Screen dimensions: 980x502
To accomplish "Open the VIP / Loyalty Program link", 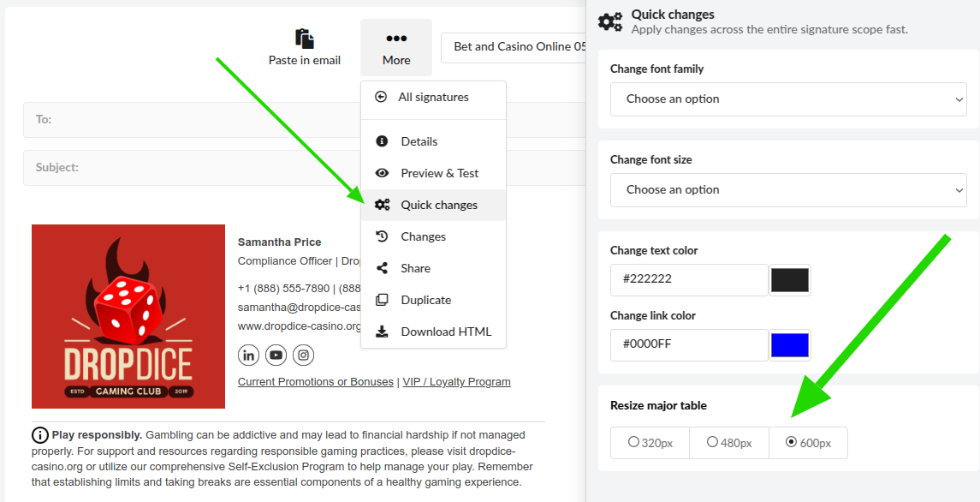I will tap(456, 381).
